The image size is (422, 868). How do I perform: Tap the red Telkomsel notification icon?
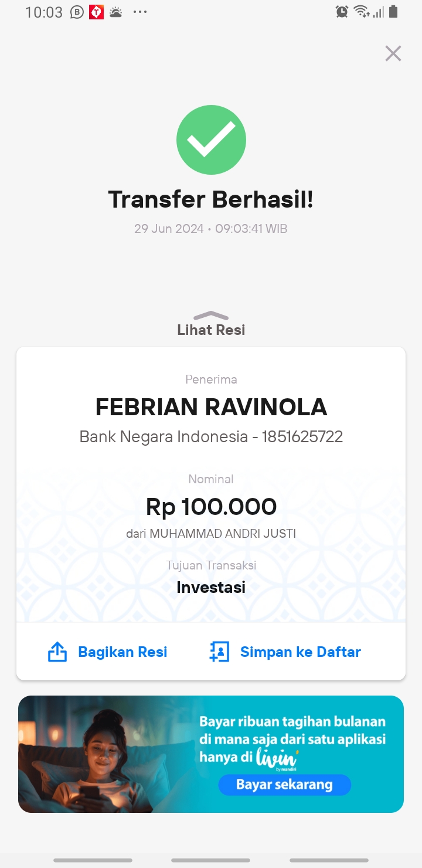point(96,12)
